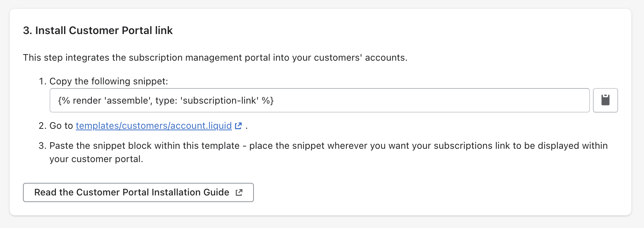The height and width of the screenshot is (228, 644).
Task: Click the 'Go to' text in step two
Action: click(x=61, y=126)
